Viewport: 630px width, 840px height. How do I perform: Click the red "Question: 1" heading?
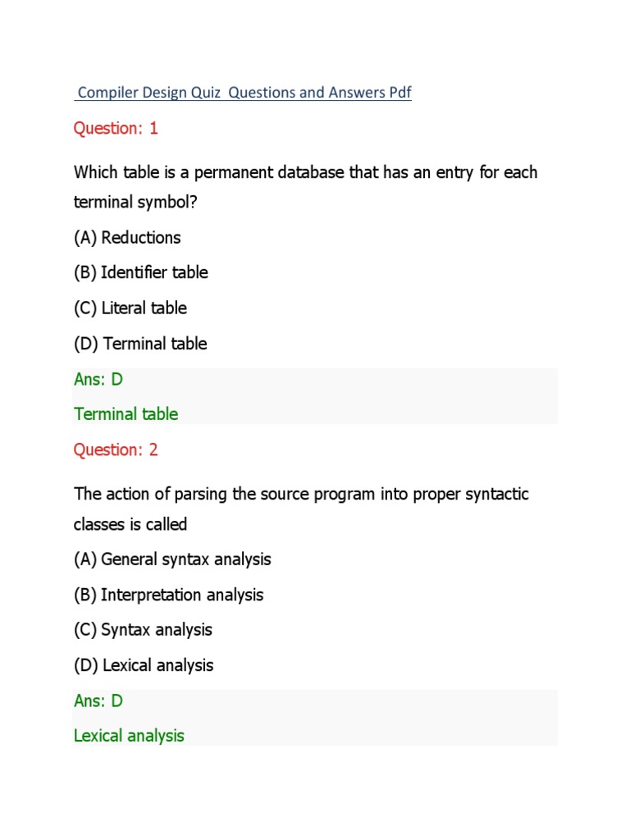coord(116,128)
